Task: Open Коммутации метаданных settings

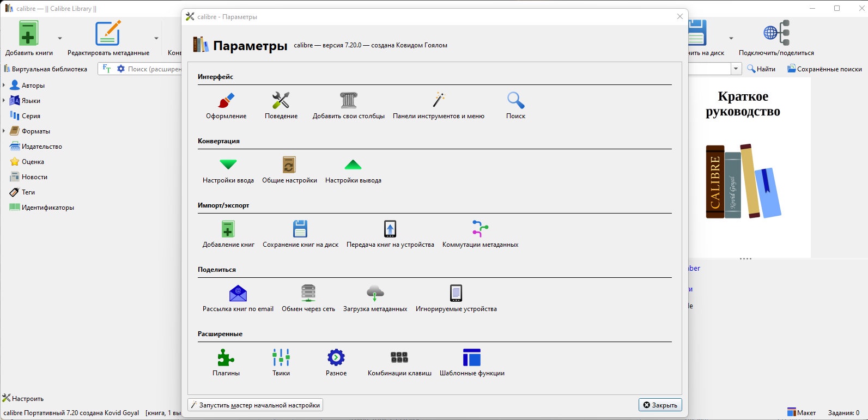Action: 480,234
